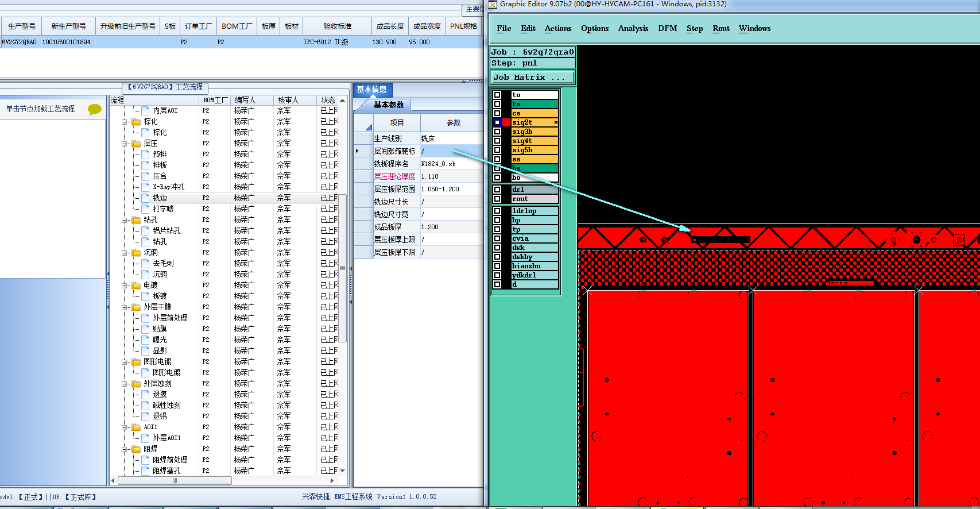Viewport: 980px width, 509px height.
Task: Click the document icon of 显影
Action: tap(145, 350)
